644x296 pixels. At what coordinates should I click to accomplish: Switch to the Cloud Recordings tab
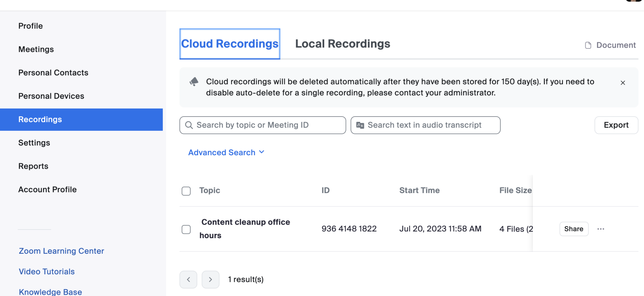[230, 44]
